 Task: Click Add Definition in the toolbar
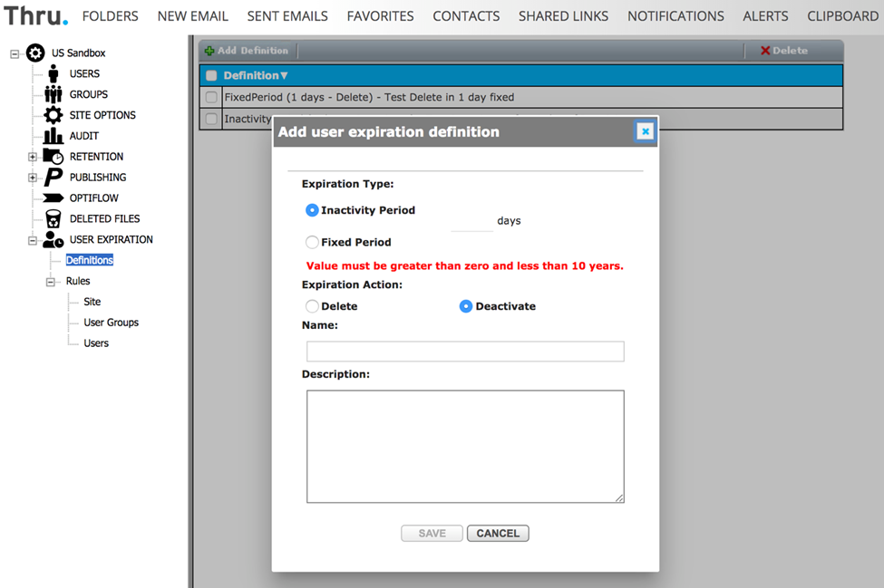246,51
